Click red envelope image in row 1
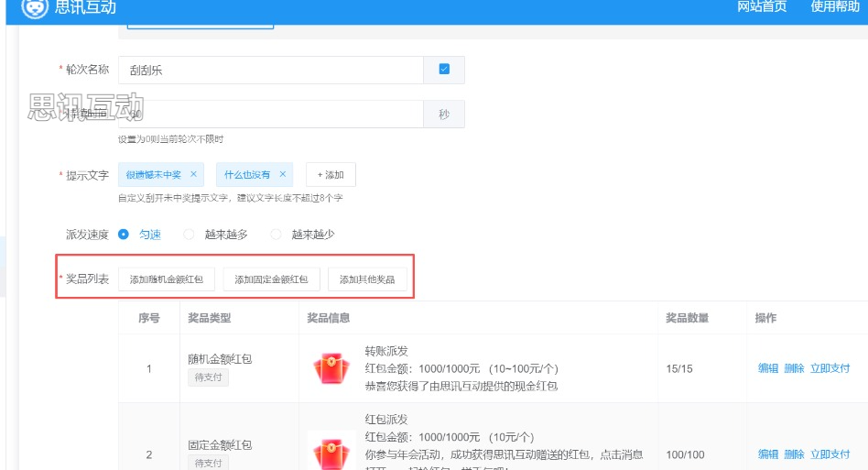The image size is (868, 470). tap(331, 368)
